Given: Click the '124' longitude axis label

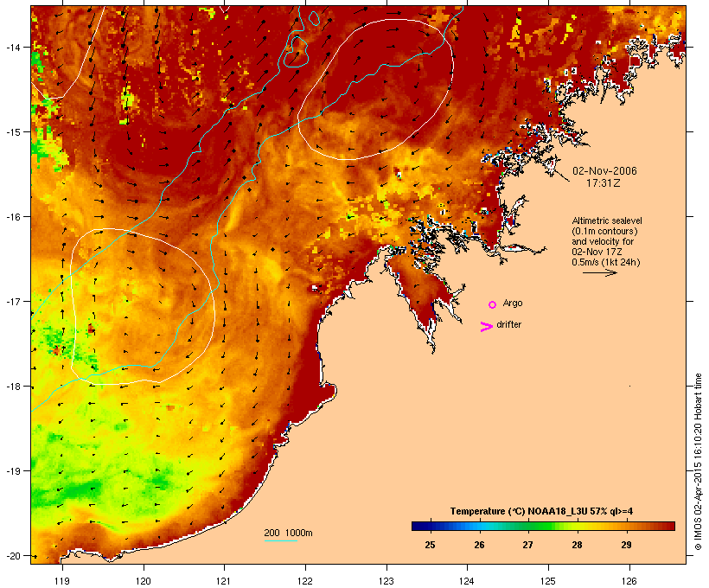Looking at the screenshot, I should click(x=467, y=581).
